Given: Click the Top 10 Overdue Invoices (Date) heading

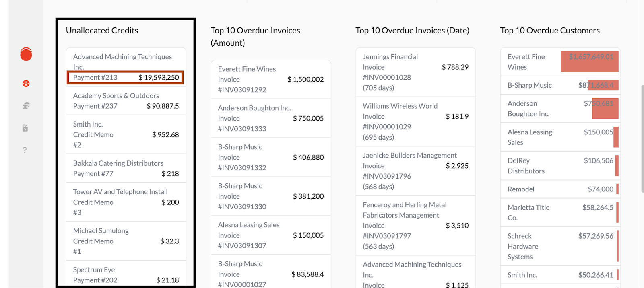Looking at the screenshot, I should click(413, 31).
